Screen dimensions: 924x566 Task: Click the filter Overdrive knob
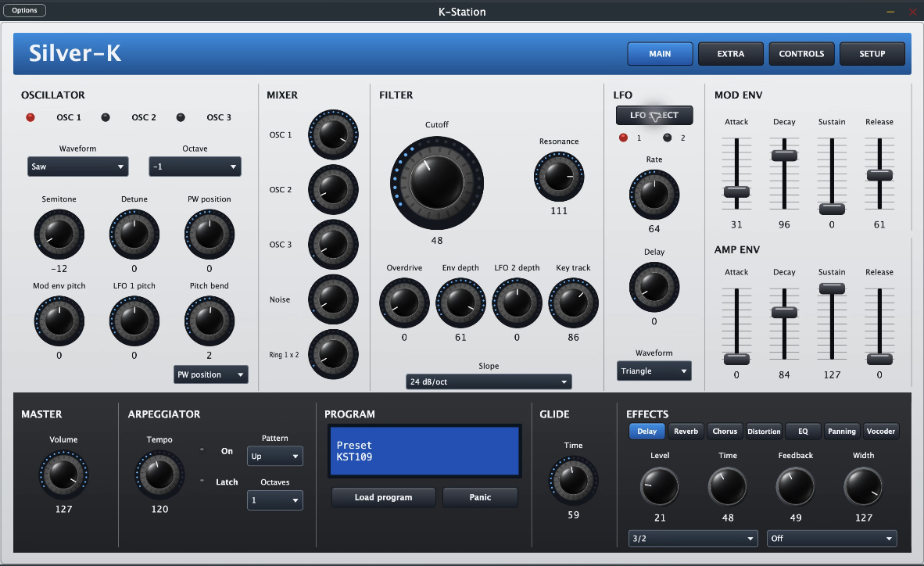point(404,303)
